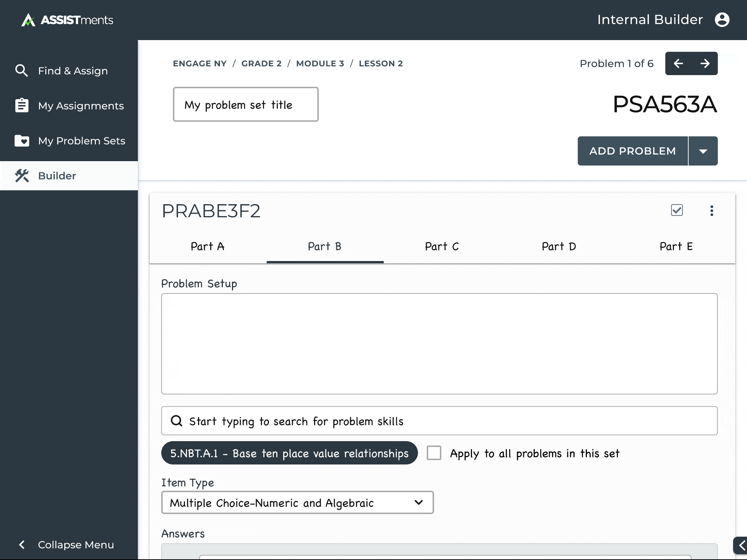
Task: Toggle the PRABE3F2 problem selection checkbox
Action: point(677,210)
